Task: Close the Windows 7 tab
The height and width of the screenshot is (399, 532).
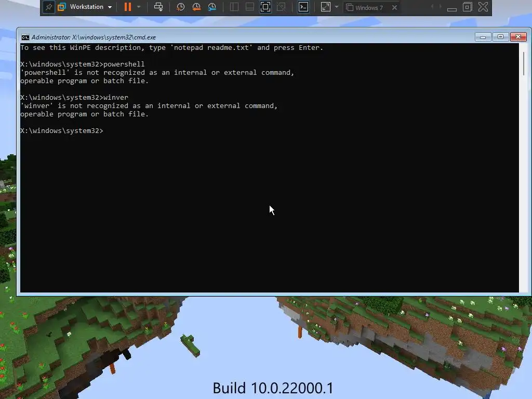Action: point(395,7)
